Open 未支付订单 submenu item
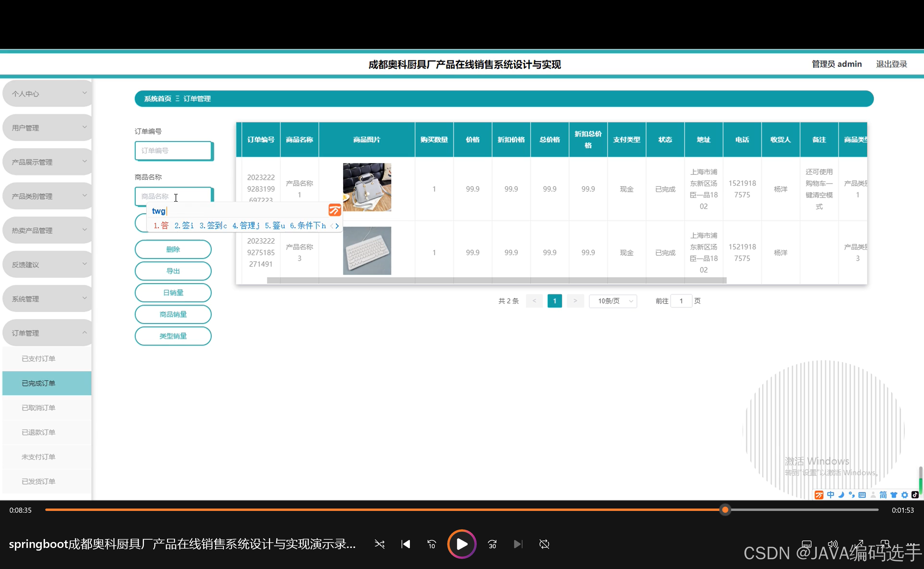The width and height of the screenshot is (924, 569). pos(47,456)
